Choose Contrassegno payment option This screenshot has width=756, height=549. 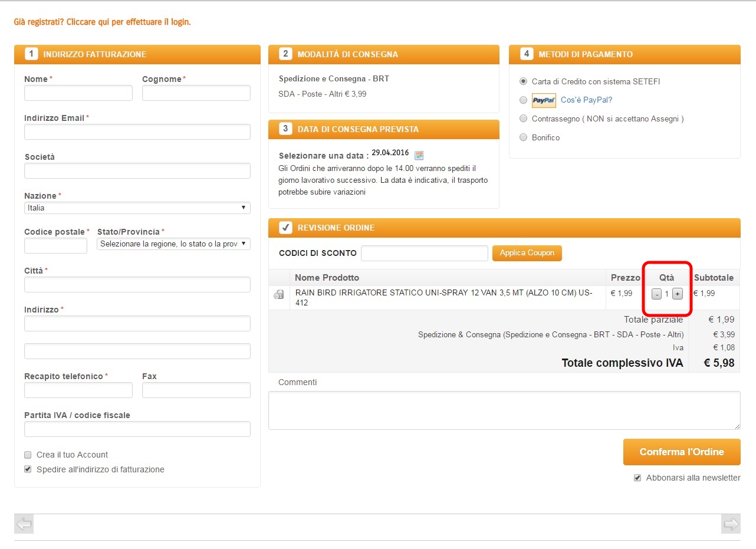523,119
